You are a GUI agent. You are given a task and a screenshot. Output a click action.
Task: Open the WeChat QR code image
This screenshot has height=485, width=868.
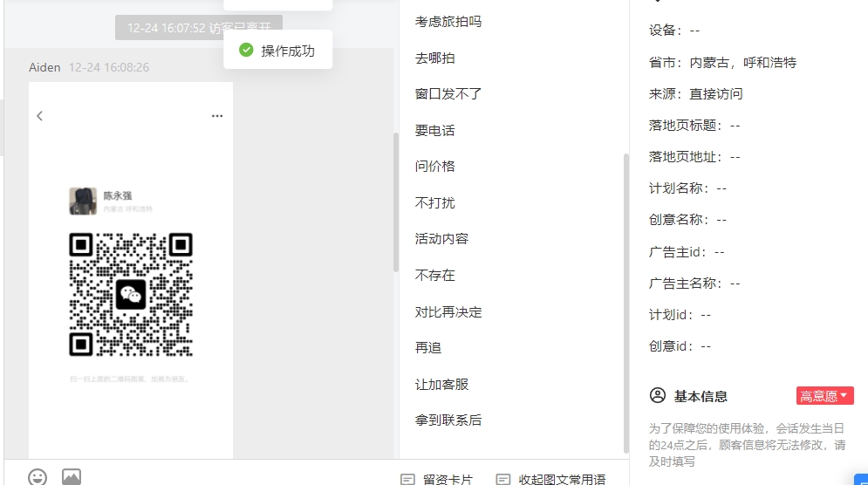(x=131, y=295)
